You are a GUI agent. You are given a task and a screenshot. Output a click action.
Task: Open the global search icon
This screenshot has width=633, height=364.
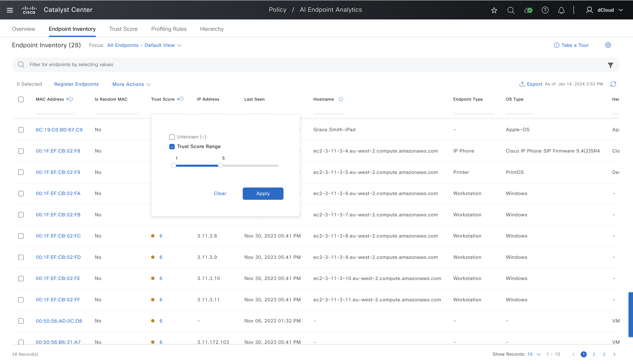[511, 10]
